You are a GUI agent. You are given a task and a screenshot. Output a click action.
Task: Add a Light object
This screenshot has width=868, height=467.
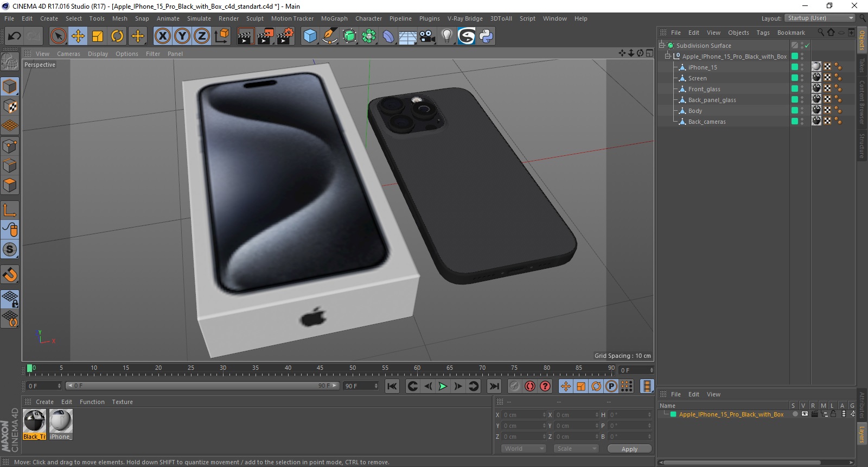click(447, 36)
